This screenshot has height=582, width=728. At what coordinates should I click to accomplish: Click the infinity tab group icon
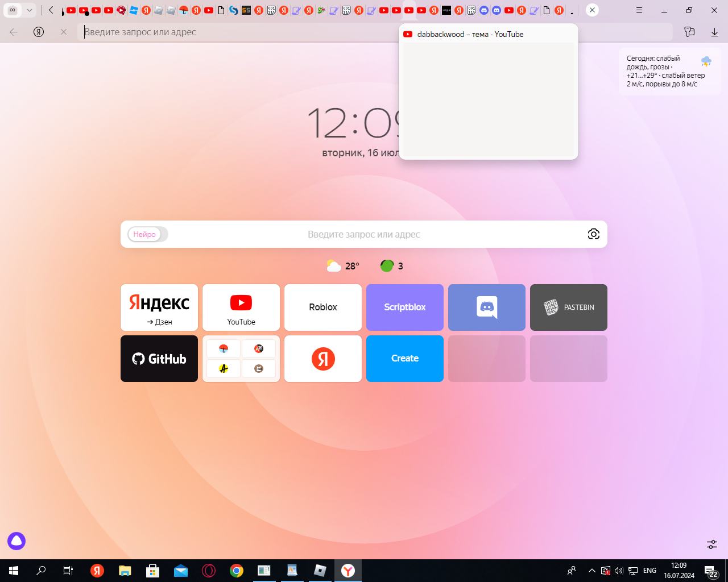tap(13, 10)
